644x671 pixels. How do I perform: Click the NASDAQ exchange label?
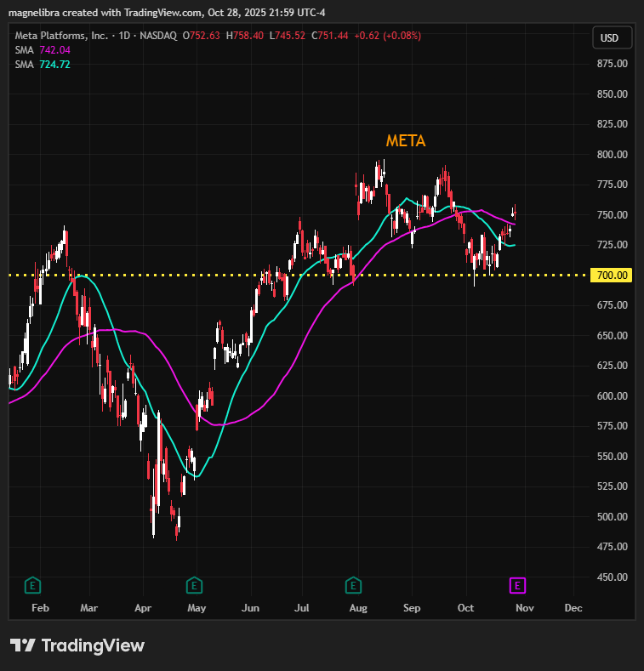point(158,36)
